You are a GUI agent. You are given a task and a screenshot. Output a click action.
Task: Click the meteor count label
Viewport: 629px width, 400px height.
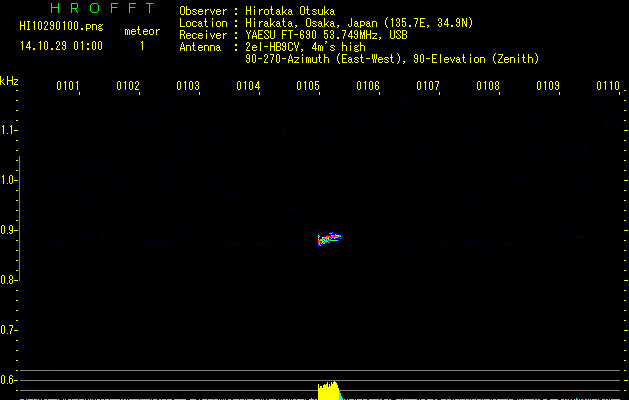coord(142,31)
